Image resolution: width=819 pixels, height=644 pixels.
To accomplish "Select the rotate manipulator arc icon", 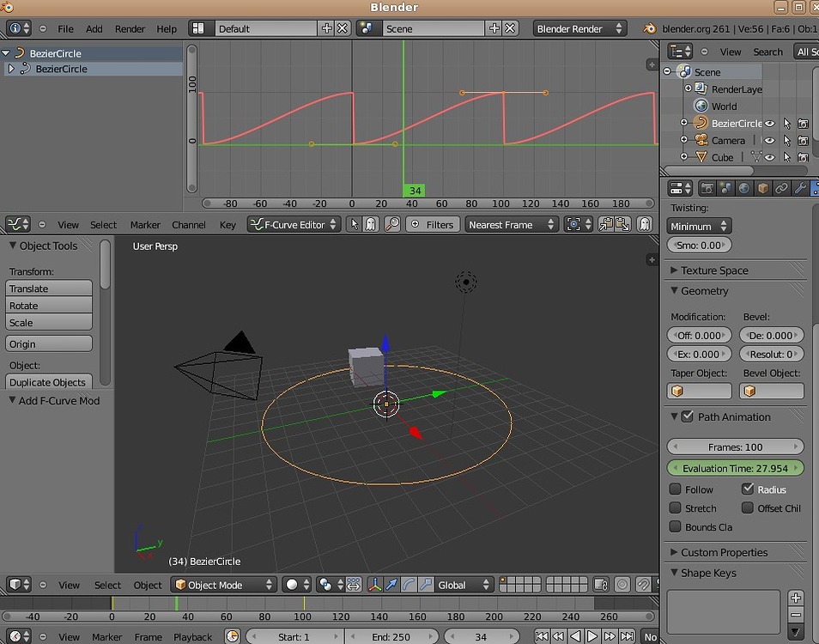I will click(x=409, y=585).
